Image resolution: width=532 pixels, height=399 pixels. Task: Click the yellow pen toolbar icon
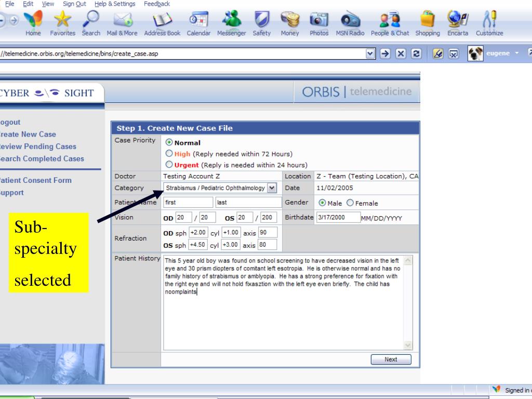coord(437,54)
